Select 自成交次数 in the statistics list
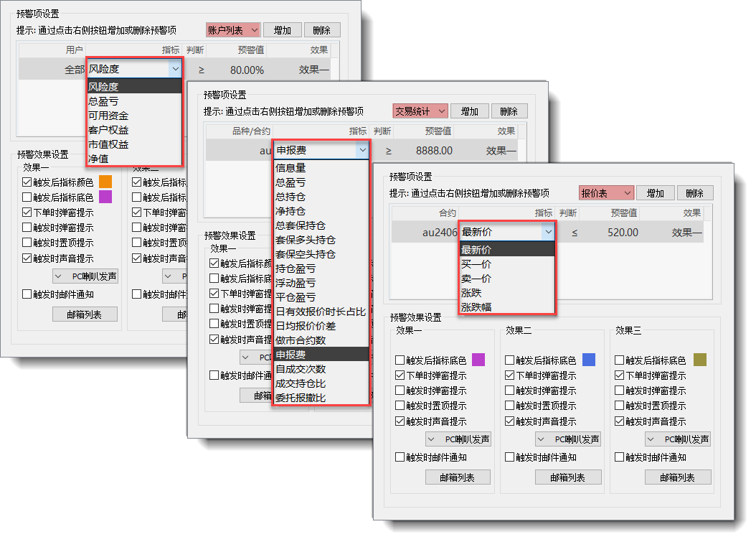Screen dimensions: 756x542 [321, 369]
